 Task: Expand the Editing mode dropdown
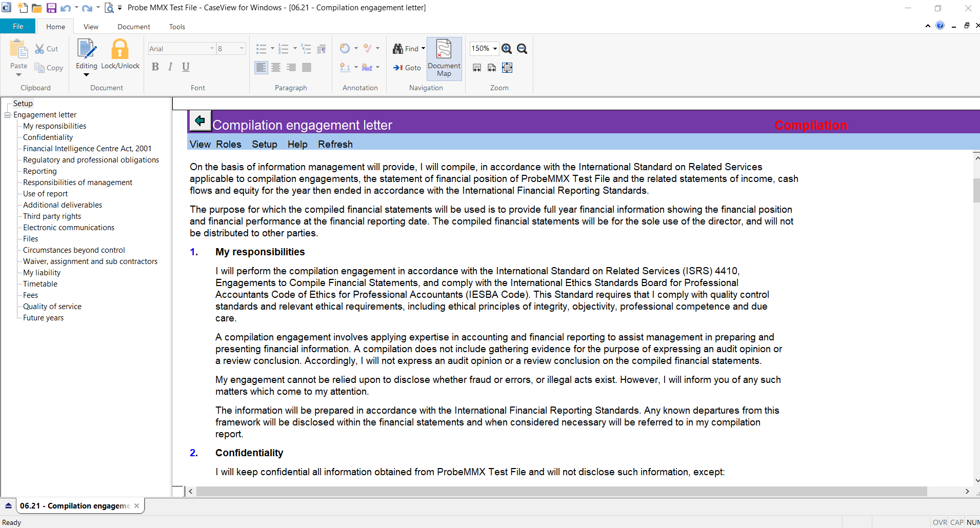(x=86, y=75)
